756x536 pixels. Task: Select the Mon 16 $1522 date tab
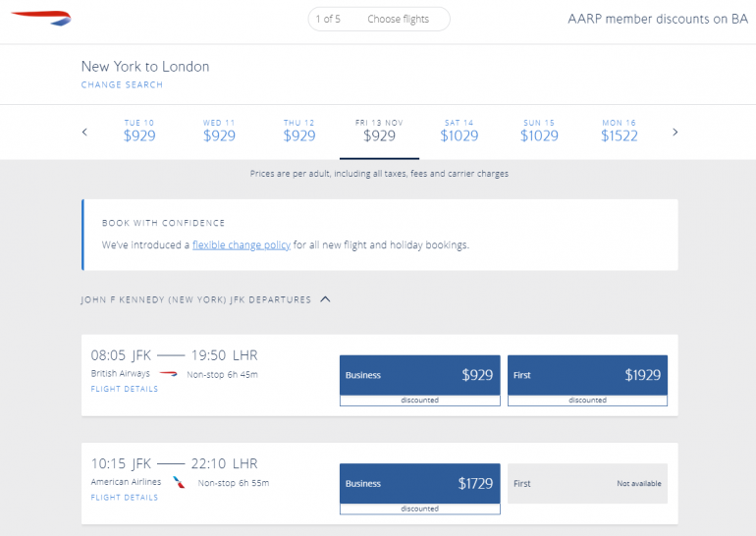[x=619, y=131]
